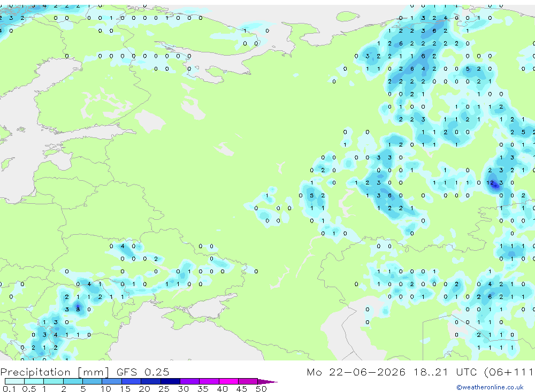Click the 0.1 to 0.5 mm legend swatch
Viewport: 535px width, 392px height.
pyautogui.click(x=14, y=381)
